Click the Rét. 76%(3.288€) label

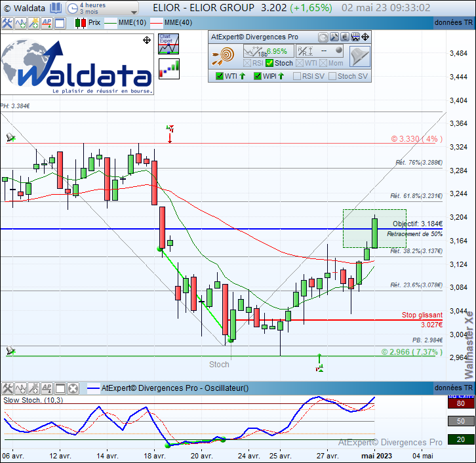click(419, 163)
